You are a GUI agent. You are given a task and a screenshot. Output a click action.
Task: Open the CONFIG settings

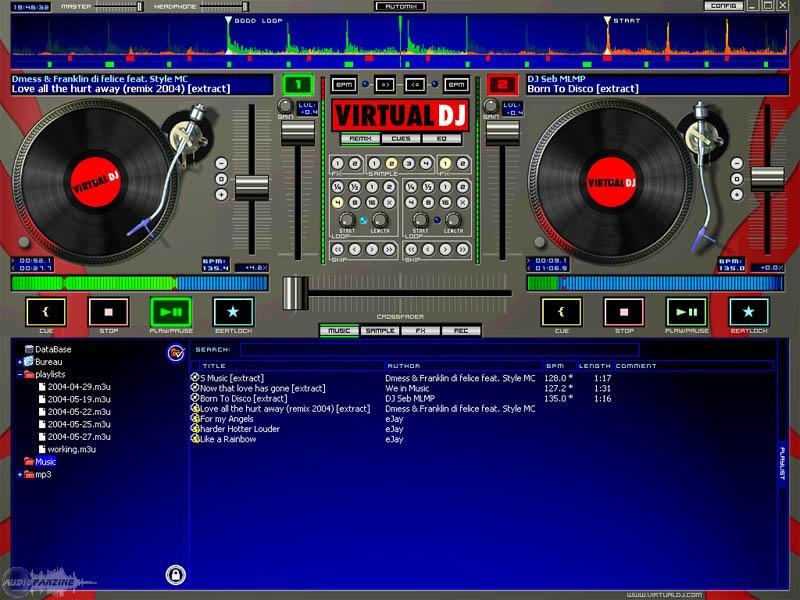pos(723,6)
